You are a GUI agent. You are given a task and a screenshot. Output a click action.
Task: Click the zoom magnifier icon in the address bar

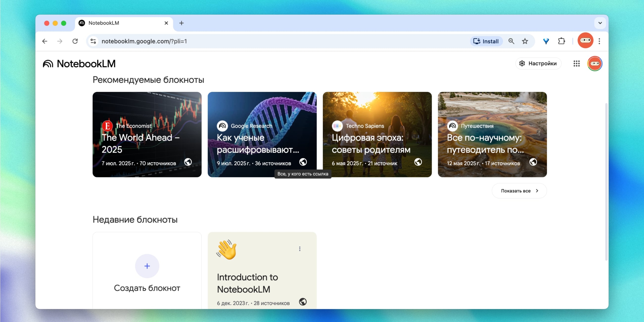[x=511, y=41]
